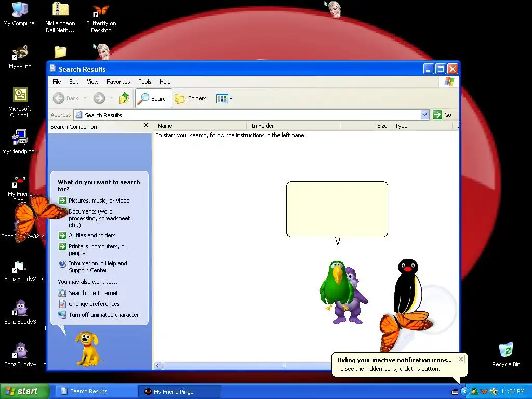Select BonziBuddy2 desktop shortcut

(20, 271)
